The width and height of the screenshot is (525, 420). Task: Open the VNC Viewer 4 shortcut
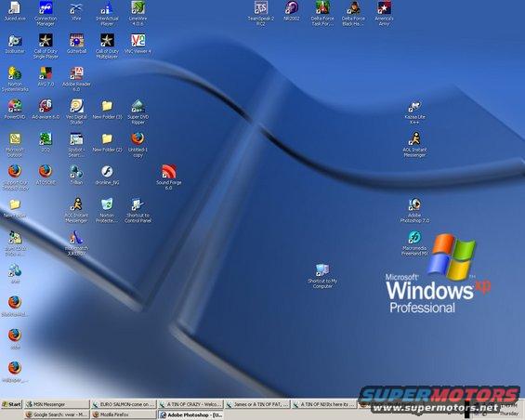point(138,44)
